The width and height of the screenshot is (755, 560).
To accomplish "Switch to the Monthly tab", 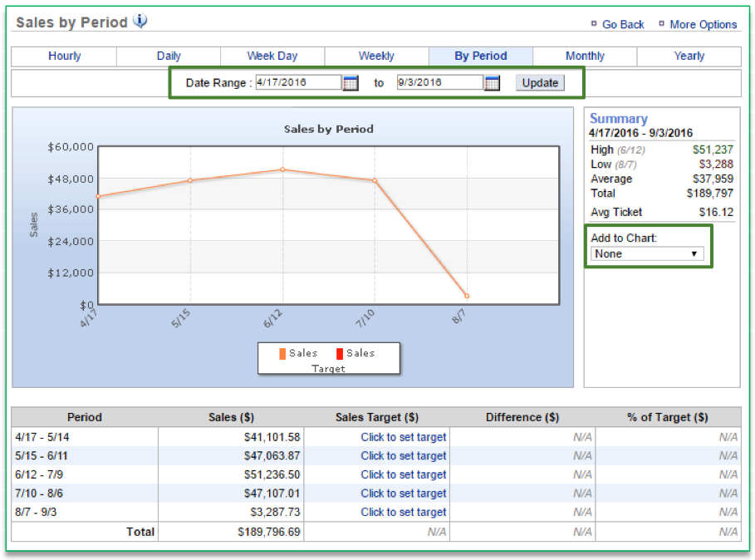I will click(x=585, y=56).
